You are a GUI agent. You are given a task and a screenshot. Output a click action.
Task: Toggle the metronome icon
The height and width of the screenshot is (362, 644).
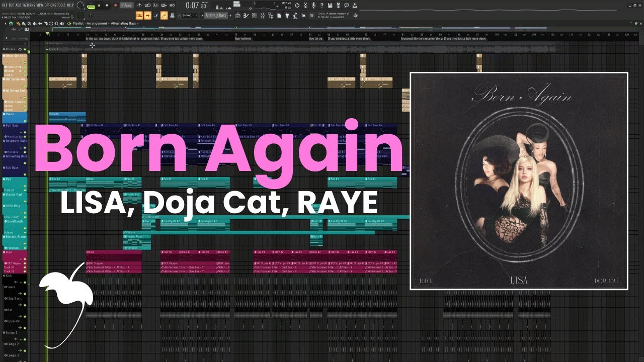(x=139, y=5)
